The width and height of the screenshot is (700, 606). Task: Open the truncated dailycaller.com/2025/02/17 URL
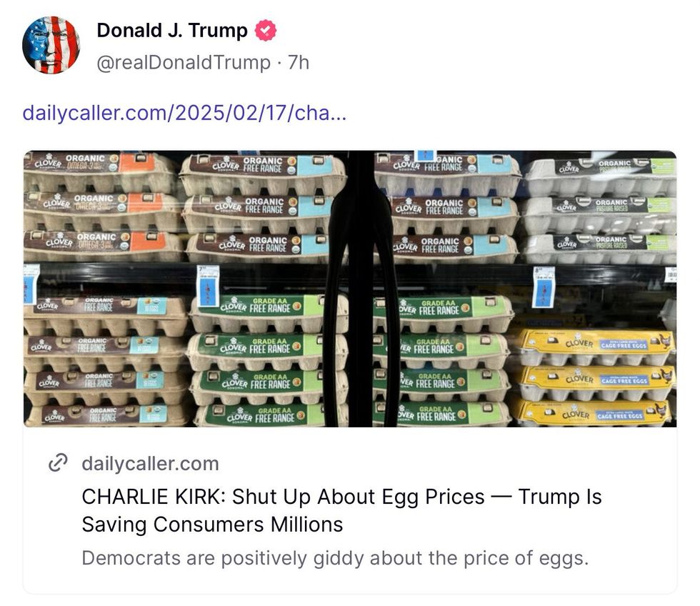pos(183,112)
